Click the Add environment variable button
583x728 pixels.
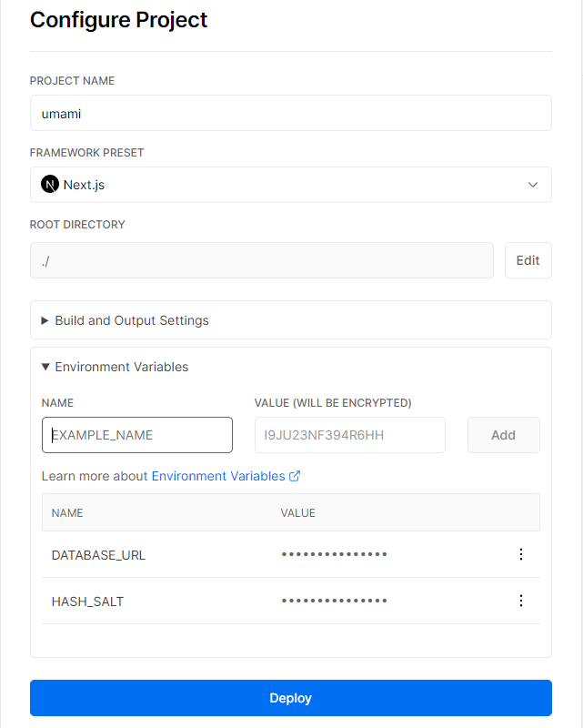point(503,435)
